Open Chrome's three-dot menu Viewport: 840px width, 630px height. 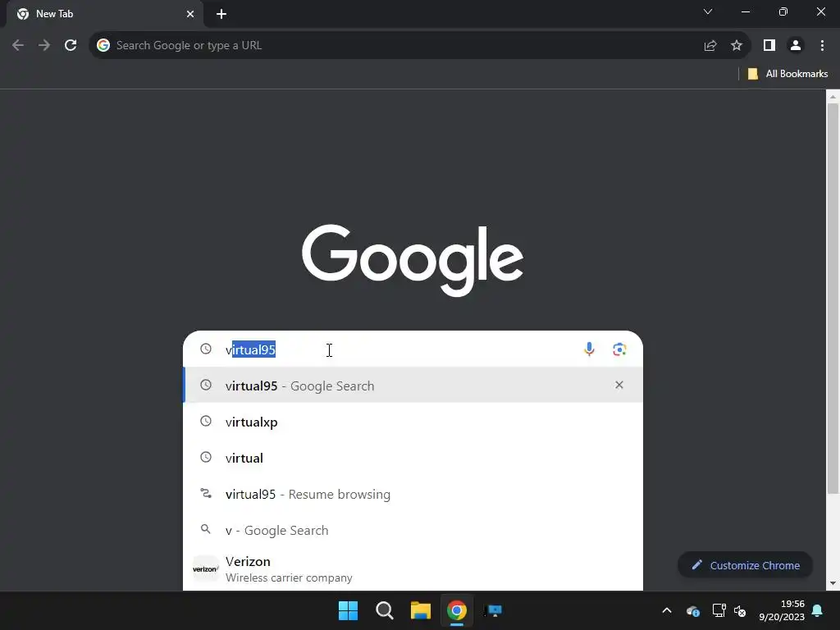coord(822,46)
